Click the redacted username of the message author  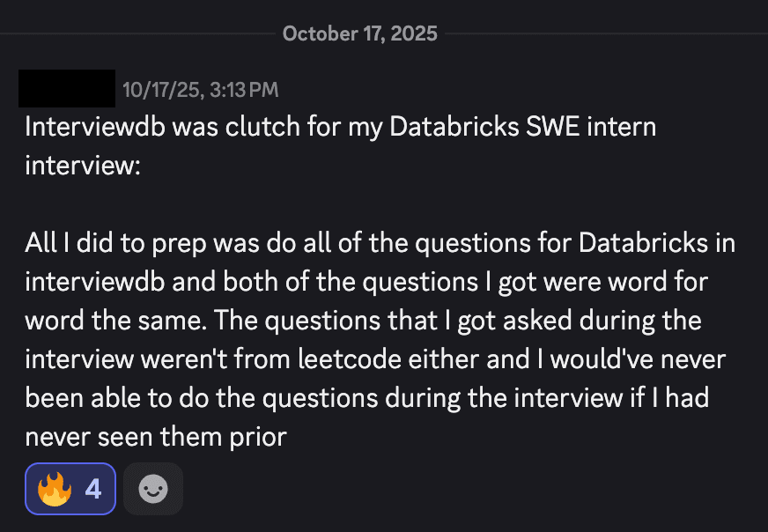coord(67,89)
